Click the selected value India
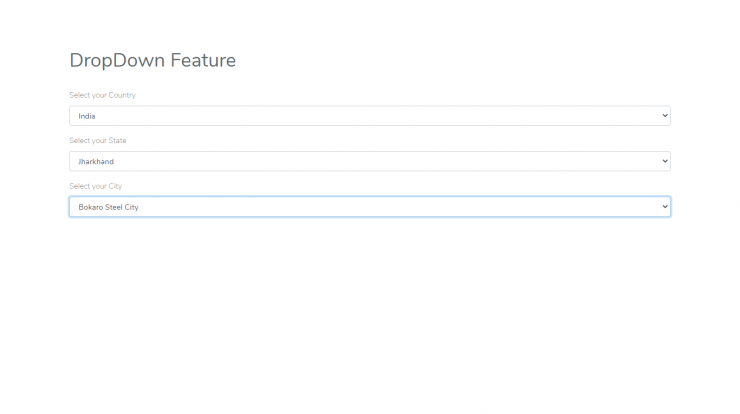 tap(87, 116)
